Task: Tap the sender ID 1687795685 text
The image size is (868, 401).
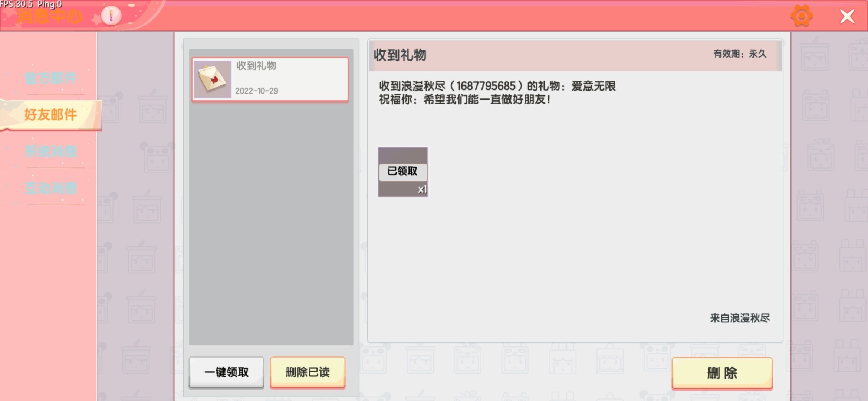Action: [x=486, y=86]
